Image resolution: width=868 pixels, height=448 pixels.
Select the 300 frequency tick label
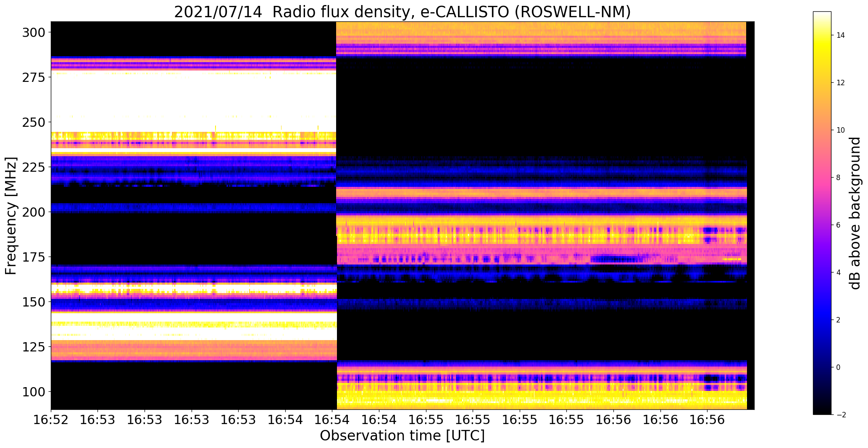[33, 32]
